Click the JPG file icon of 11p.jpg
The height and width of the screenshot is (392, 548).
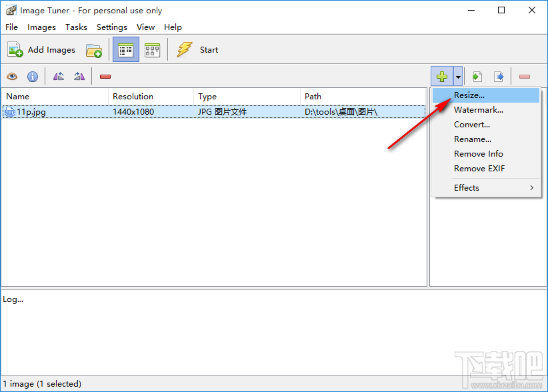click(10, 112)
